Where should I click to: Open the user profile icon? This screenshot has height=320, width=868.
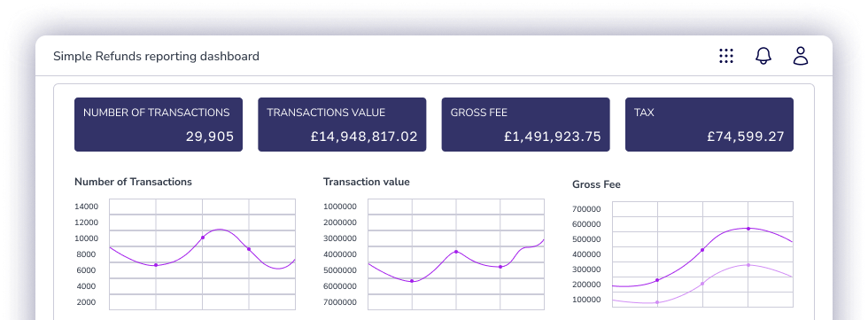click(x=801, y=56)
